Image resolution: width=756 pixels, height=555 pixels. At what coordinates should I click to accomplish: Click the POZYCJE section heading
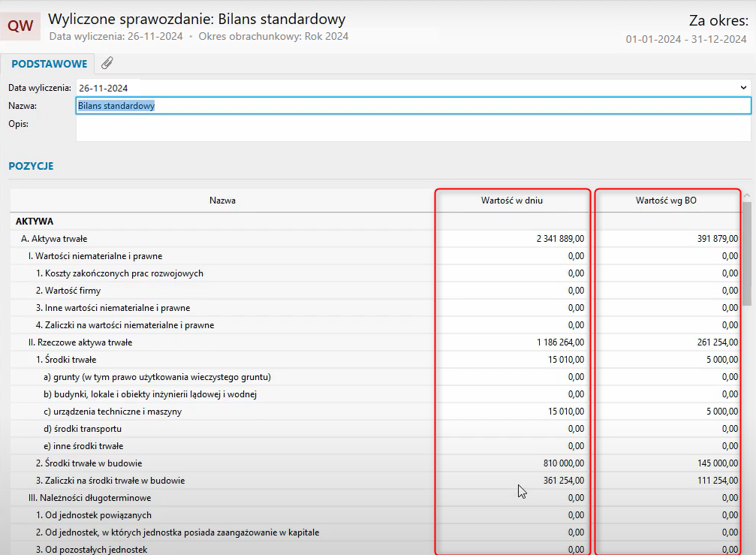click(x=31, y=166)
